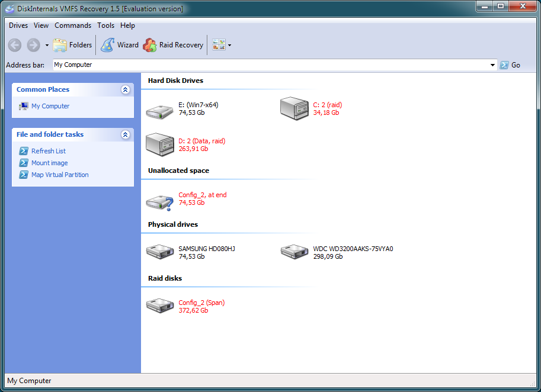This screenshot has height=392, width=541.
Task: Click the Mount image arrow icon
Action: pos(24,163)
